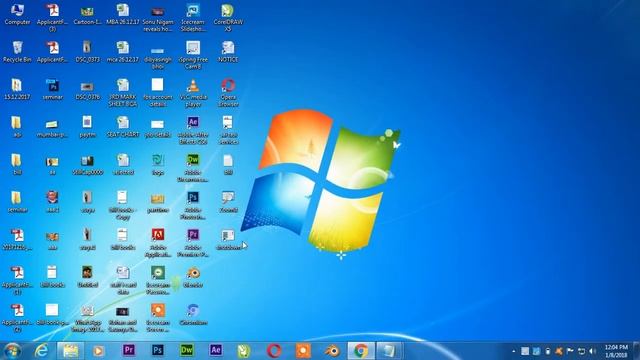Select the logo CorelDRAW file

[x=158, y=164]
